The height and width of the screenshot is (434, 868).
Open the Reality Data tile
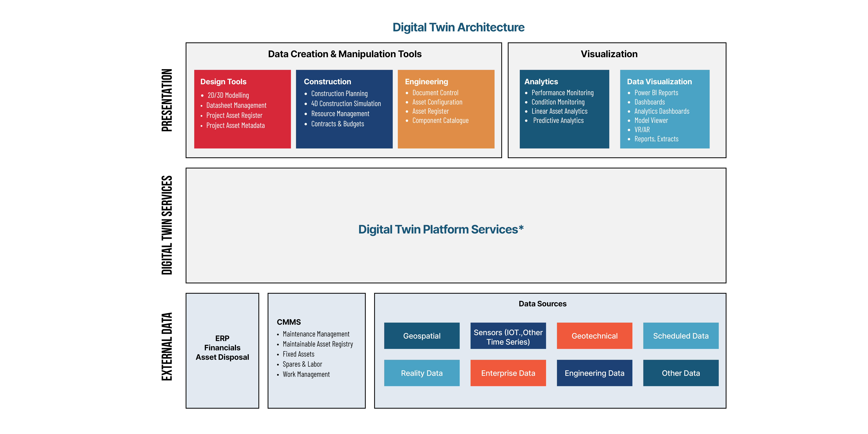point(422,373)
